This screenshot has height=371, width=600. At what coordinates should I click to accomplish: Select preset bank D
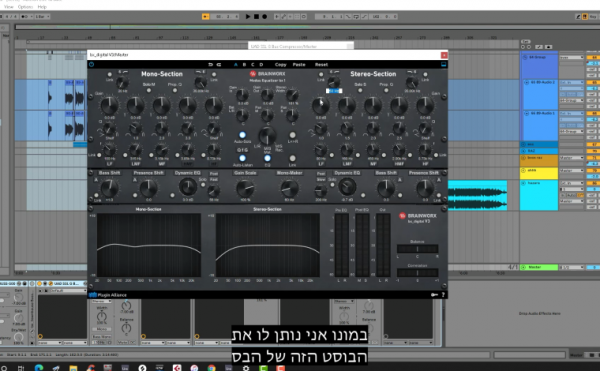click(x=261, y=65)
